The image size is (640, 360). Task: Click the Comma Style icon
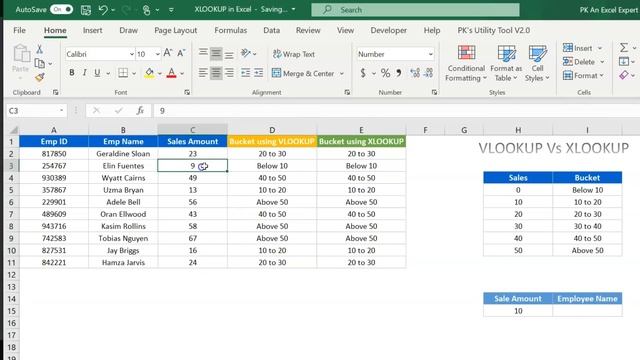tap(398, 73)
